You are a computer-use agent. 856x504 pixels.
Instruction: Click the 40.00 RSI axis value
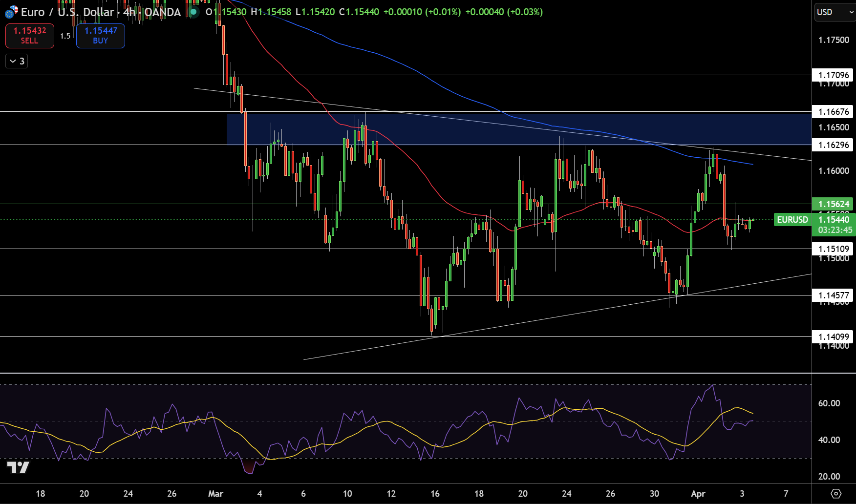[x=829, y=440]
